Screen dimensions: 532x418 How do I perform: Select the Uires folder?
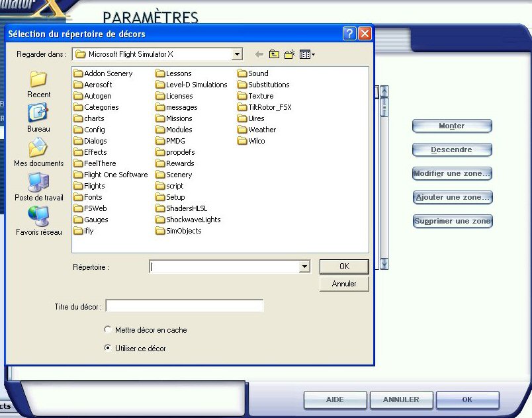click(251, 118)
